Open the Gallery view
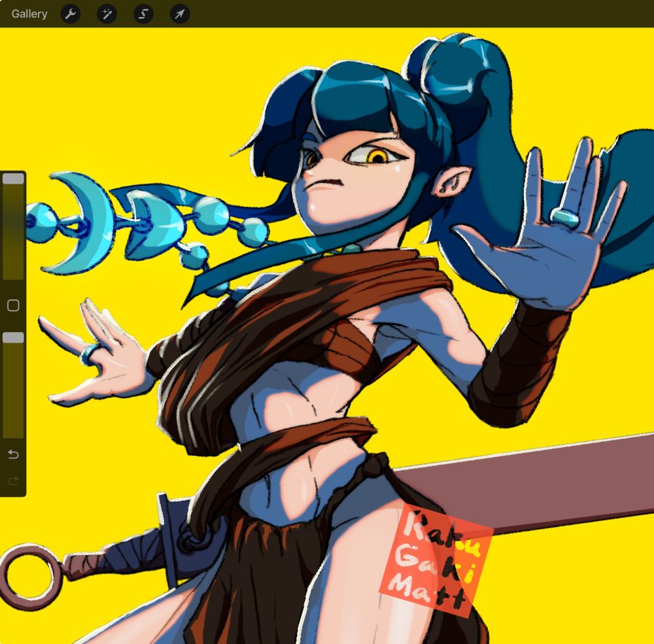The width and height of the screenshot is (654, 644). click(29, 14)
